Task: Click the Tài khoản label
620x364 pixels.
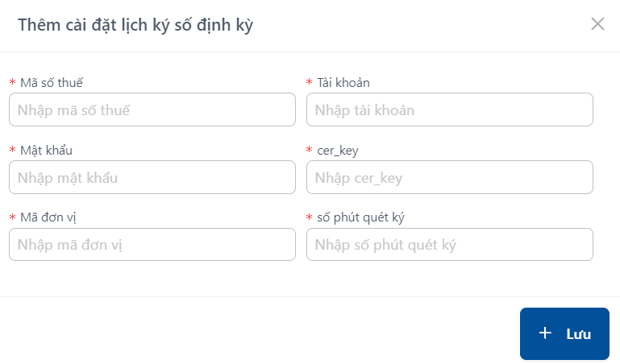Action: [x=343, y=82]
